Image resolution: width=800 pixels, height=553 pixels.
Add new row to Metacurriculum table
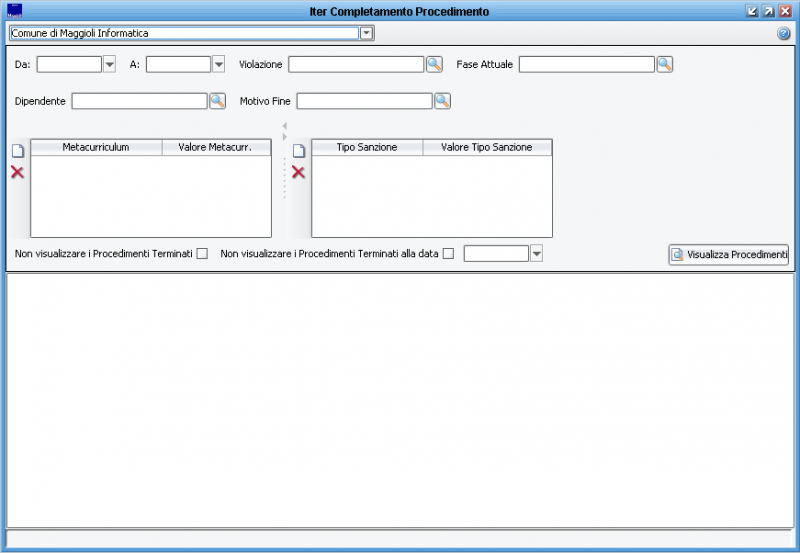(x=18, y=150)
